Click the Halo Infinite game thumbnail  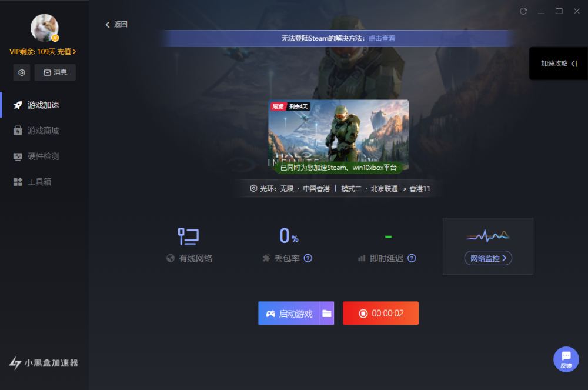[x=338, y=135]
